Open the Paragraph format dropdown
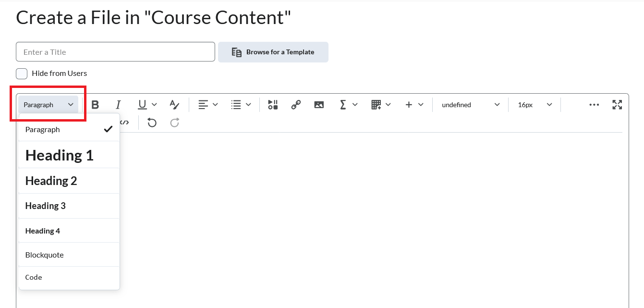The width and height of the screenshot is (644, 308). [x=48, y=105]
